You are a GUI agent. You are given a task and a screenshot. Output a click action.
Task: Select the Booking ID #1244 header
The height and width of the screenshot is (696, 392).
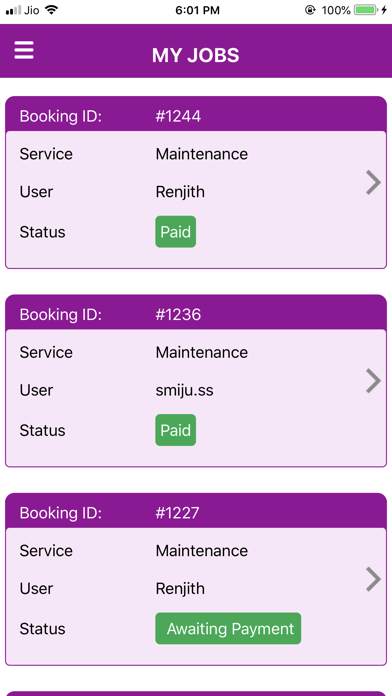point(196,116)
